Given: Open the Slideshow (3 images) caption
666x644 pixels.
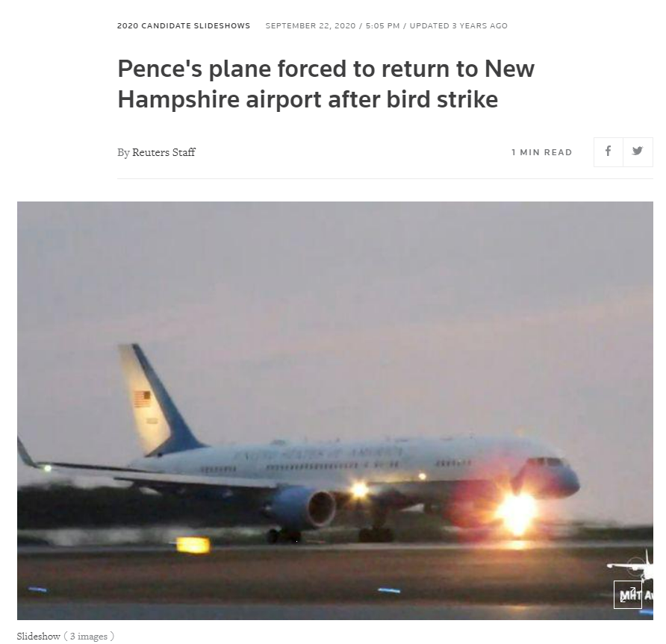Looking at the screenshot, I should [66, 636].
